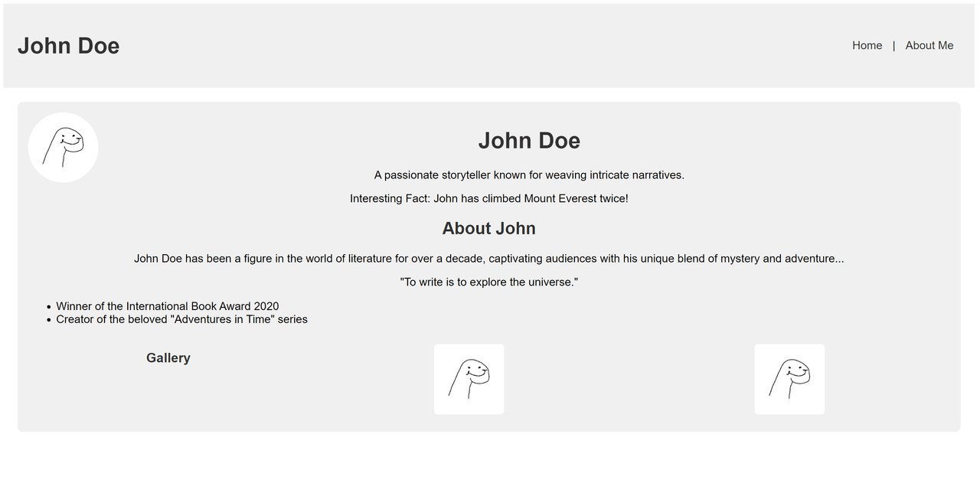The width and height of the screenshot is (980, 493).
Task: Click the bullet dot beside the Winner item
Action: pyautogui.click(x=48, y=307)
